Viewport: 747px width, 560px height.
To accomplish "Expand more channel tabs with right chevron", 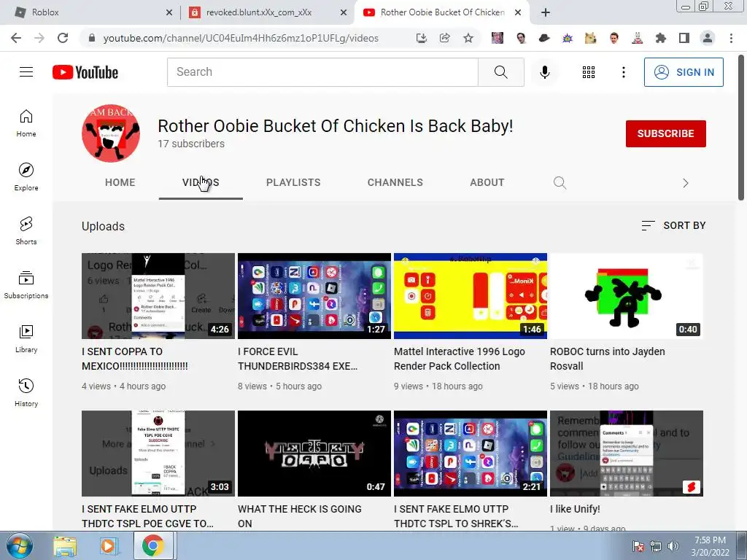I will pos(685,183).
